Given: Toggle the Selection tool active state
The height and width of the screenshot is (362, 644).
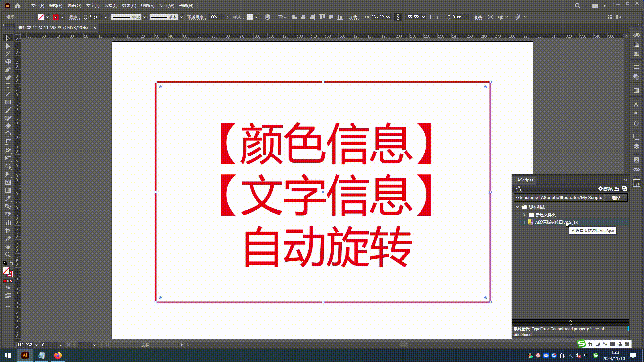Looking at the screenshot, I should (x=8, y=38).
